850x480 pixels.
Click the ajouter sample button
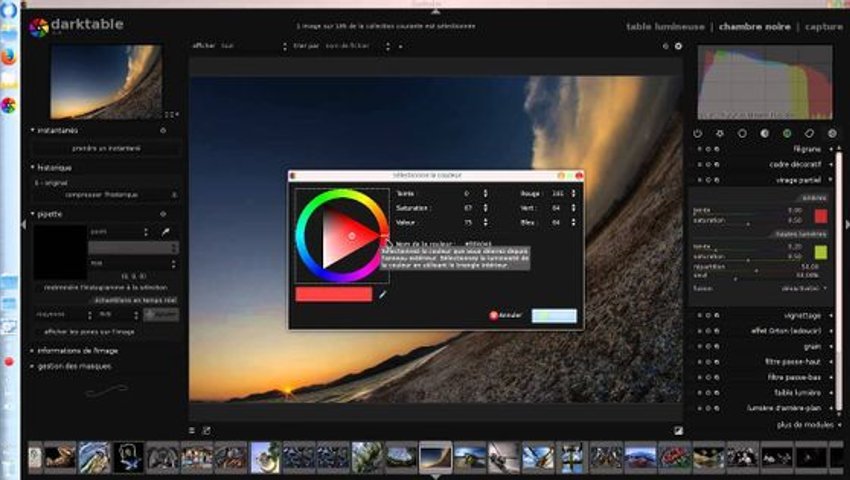coord(162,315)
